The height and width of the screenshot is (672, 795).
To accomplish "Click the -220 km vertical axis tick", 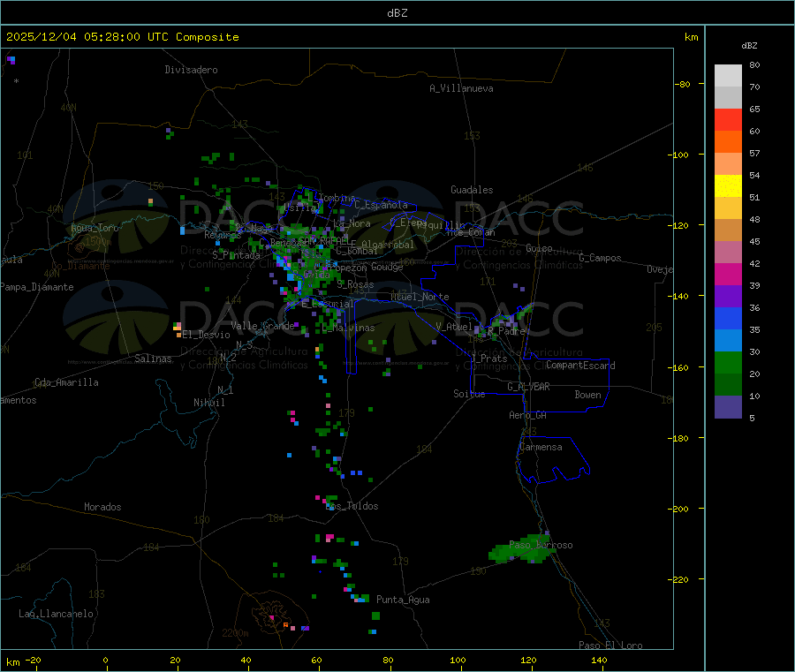I will pyautogui.click(x=680, y=579).
